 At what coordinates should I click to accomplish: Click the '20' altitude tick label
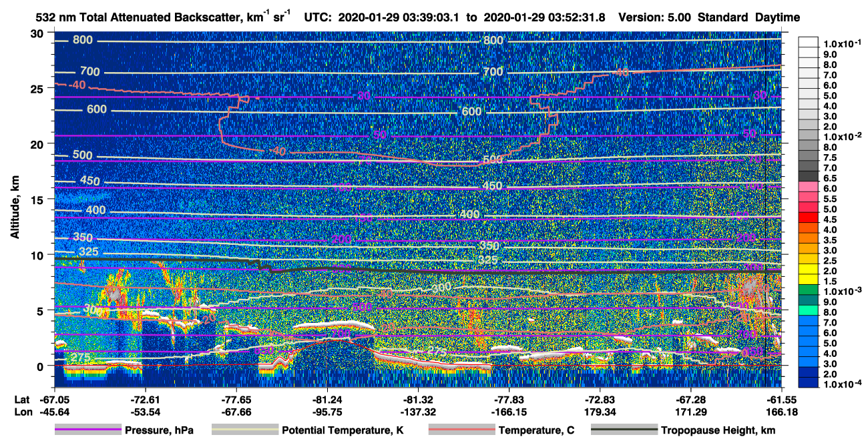coord(38,143)
